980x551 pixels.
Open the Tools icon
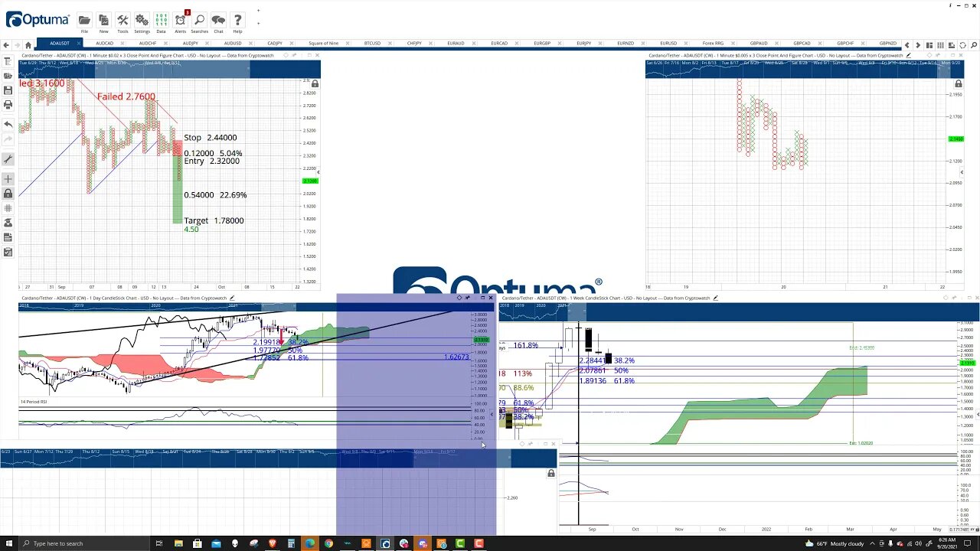click(x=122, y=20)
